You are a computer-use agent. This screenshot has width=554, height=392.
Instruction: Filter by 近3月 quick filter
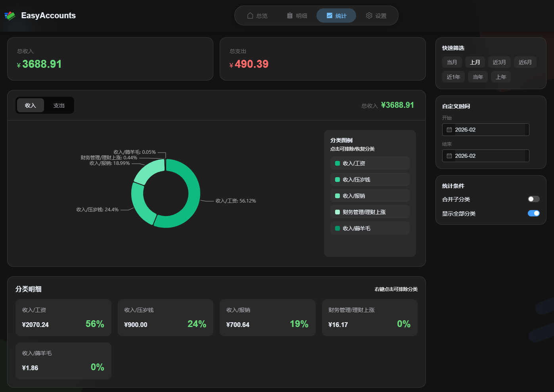click(x=499, y=62)
